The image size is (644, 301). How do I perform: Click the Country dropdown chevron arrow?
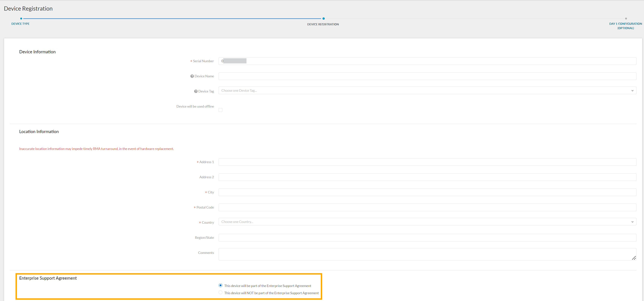click(x=632, y=222)
